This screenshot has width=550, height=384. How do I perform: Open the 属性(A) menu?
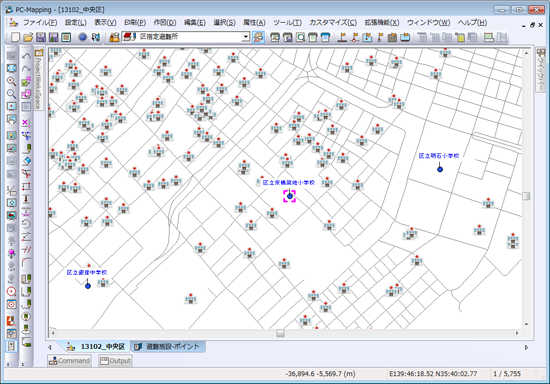coord(254,23)
